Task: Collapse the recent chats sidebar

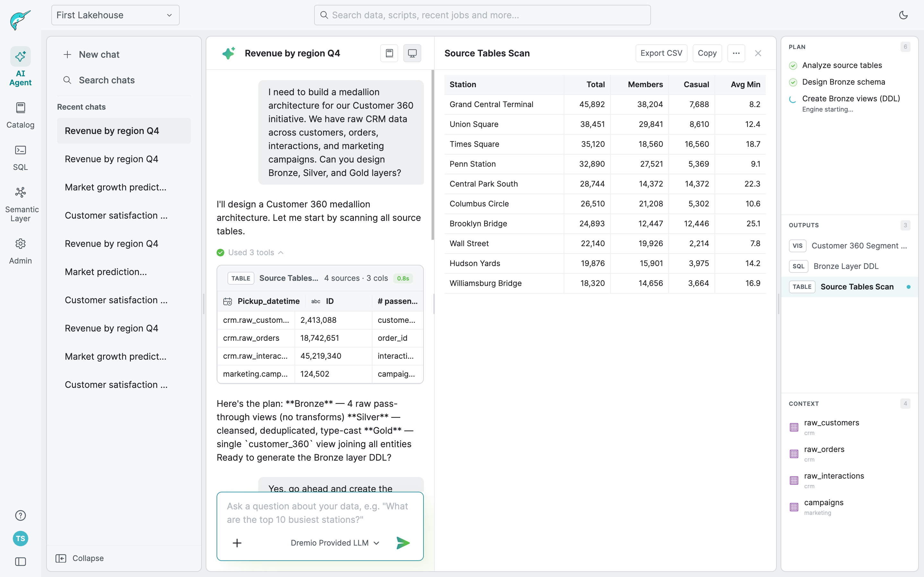Action: pyautogui.click(x=80, y=558)
